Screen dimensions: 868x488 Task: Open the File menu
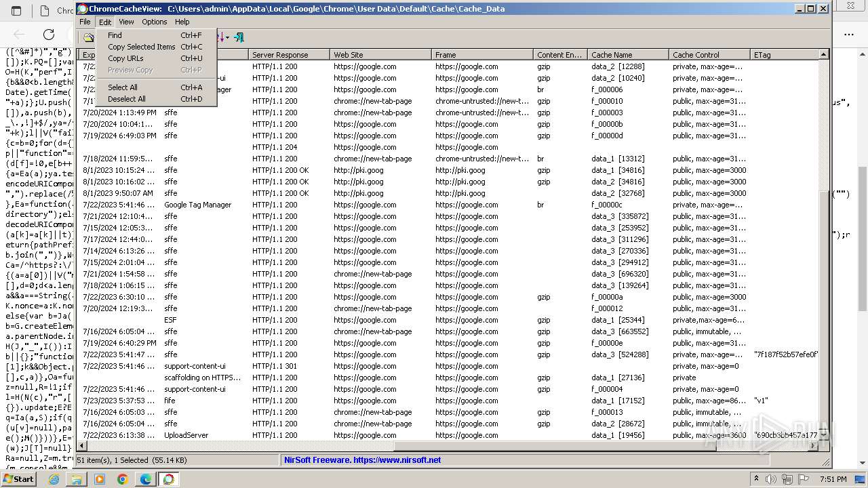(x=85, y=22)
